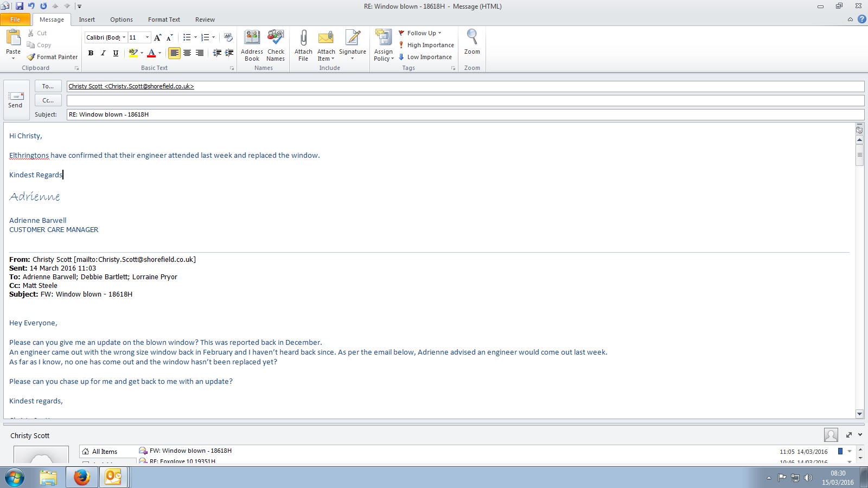The height and width of the screenshot is (488, 868).
Task: Shrink the font size
Action: tap(169, 37)
